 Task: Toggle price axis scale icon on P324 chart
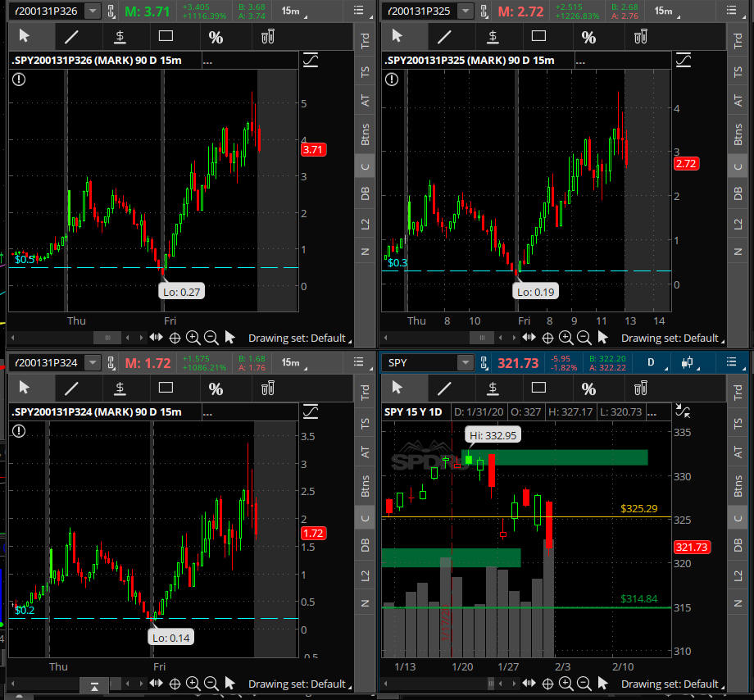pyautogui.click(x=311, y=412)
